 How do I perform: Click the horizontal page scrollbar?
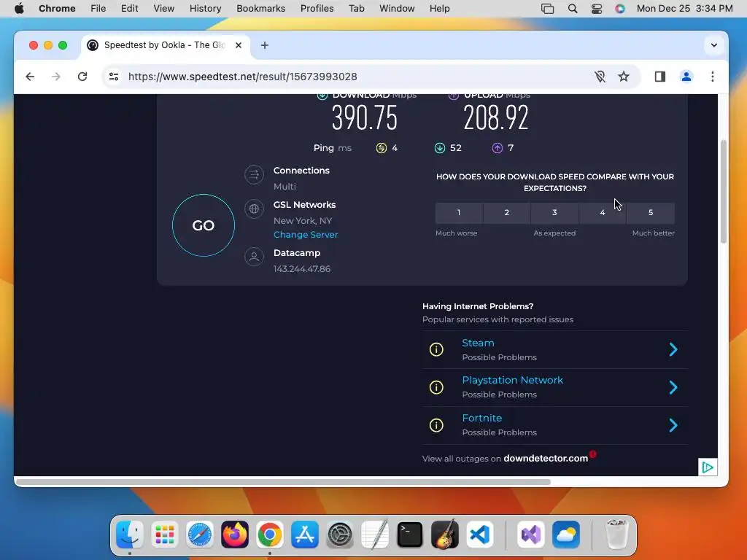pyautogui.click(x=284, y=482)
